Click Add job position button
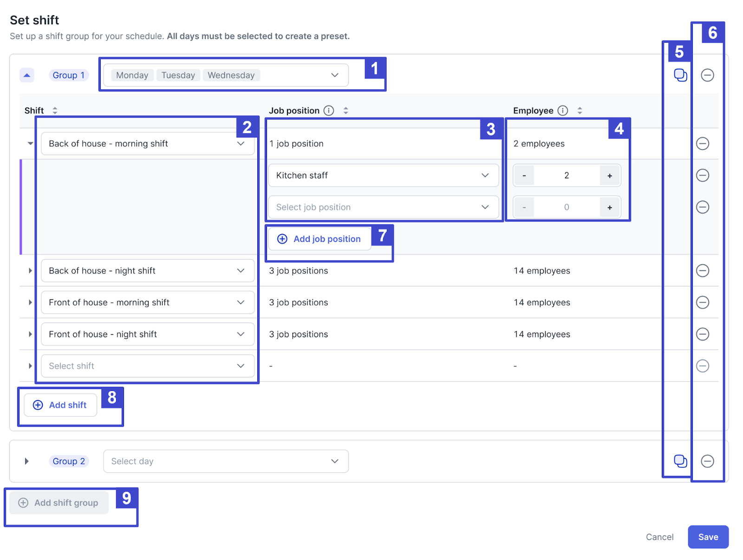743x560 pixels. coord(319,239)
